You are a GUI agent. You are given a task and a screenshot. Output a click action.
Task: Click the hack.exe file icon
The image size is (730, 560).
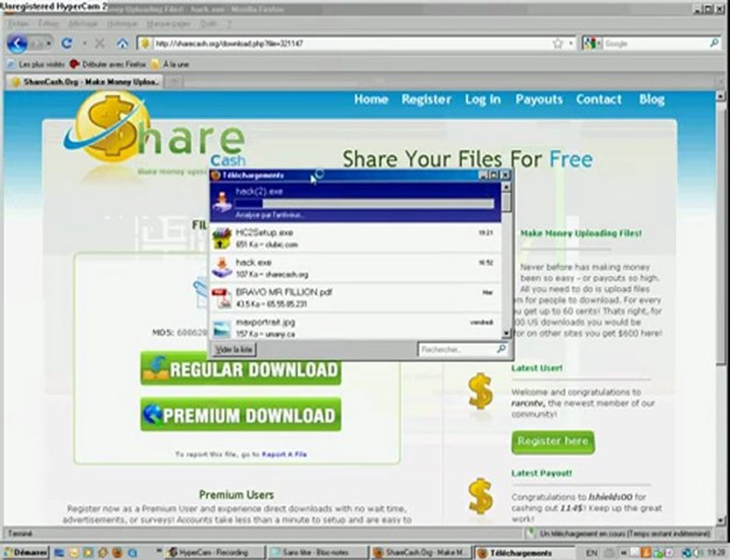[x=222, y=268]
